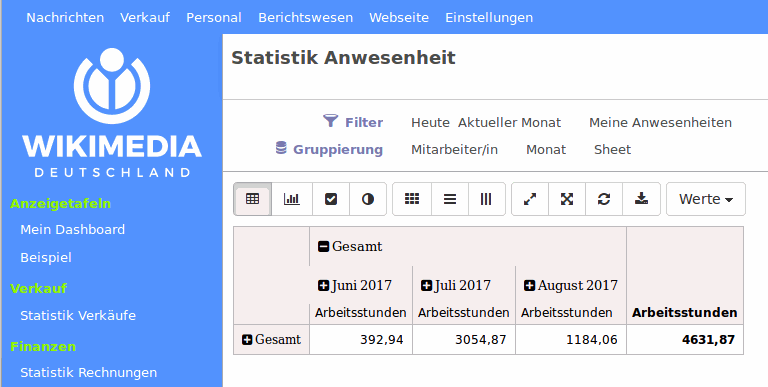Switch to the pivot table view icon
The image size is (768, 387).
(x=252, y=199)
